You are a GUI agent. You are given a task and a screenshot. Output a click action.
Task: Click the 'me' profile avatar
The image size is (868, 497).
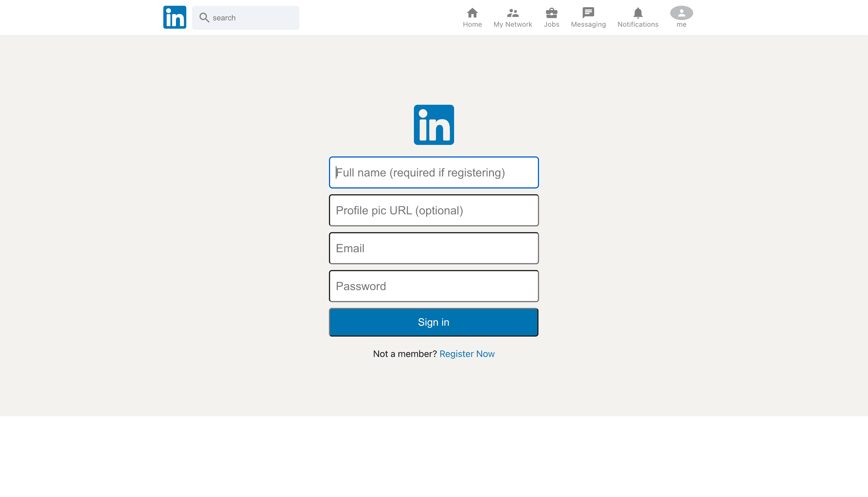click(681, 13)
